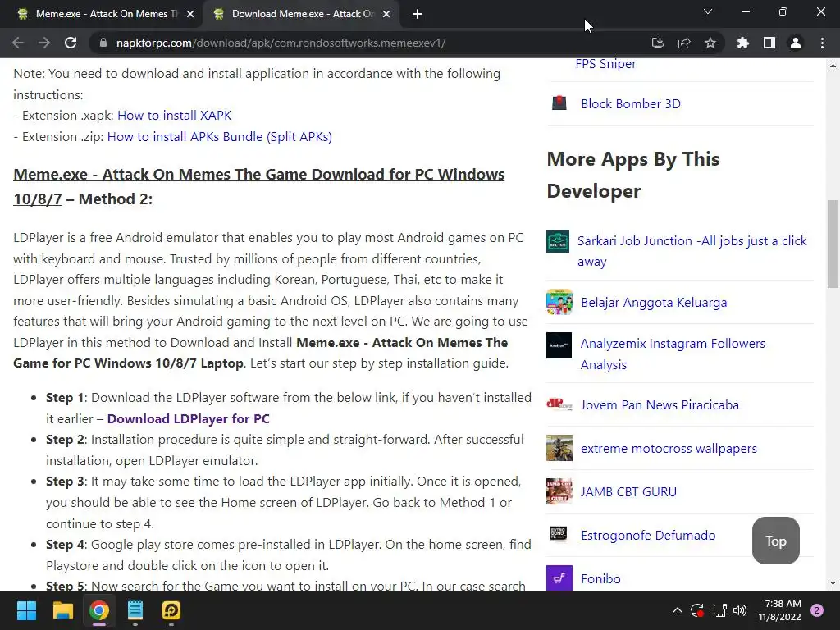The width and height of the screenshot is (840, 630).
Task: Open the Chrome profile avatar icon
Action: pyautogui.click(x=796, y=43)
